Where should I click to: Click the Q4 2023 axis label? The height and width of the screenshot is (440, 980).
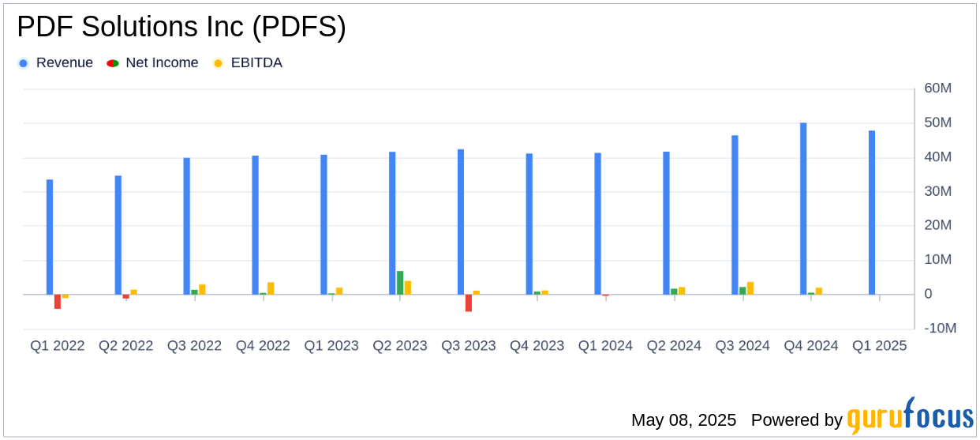tap(537, 346)
